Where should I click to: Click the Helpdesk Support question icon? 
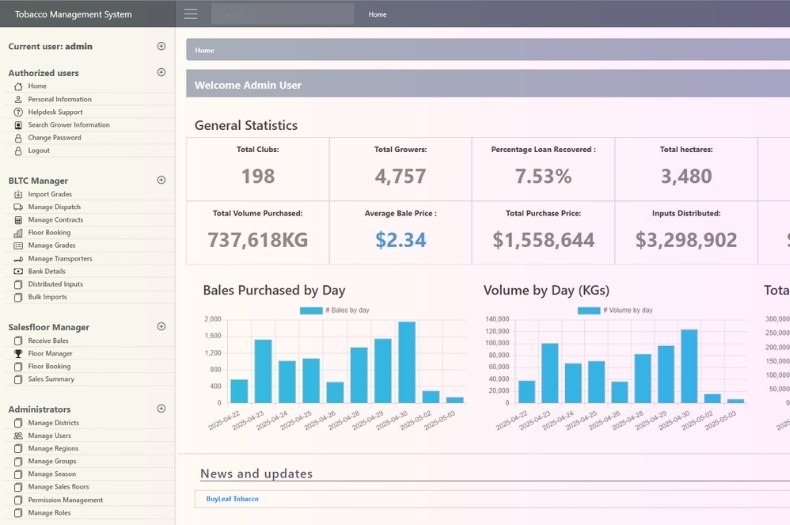coord(18,112)
